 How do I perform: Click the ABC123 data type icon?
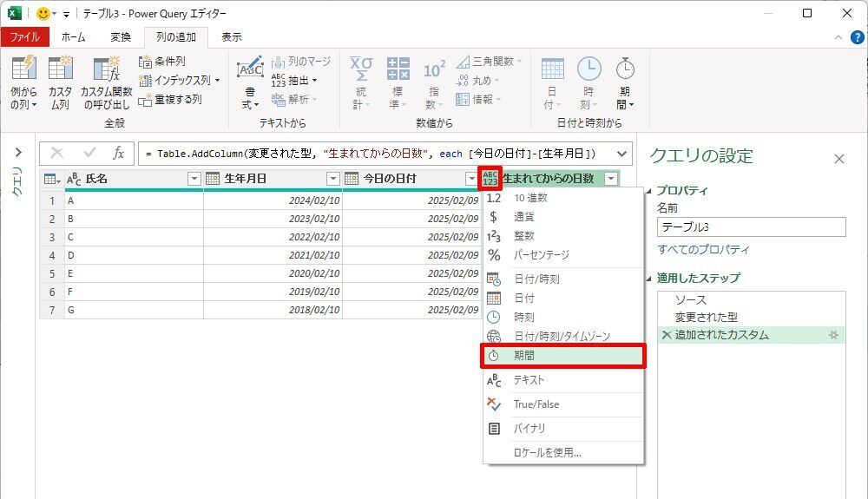click(x=490, y=178)
